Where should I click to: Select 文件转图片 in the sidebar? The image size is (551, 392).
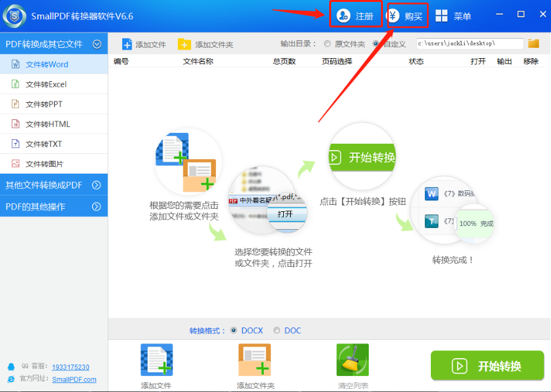pyautogui.click(x=54, y=164)
